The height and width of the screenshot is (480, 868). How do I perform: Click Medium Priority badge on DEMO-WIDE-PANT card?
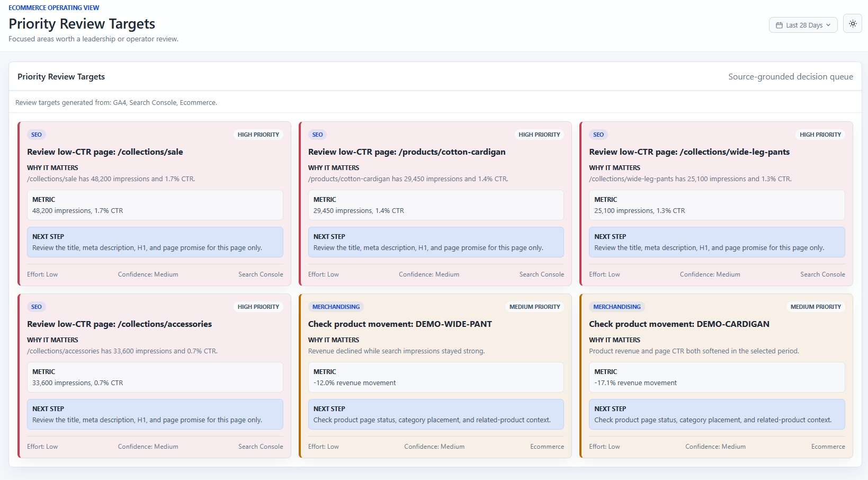click(x=535, y=307)
